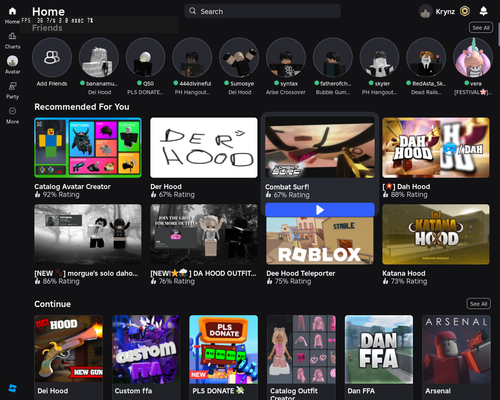The image size is (500, 400).
Task: Open Krynz profile avatar
Action: pos(425,12)
